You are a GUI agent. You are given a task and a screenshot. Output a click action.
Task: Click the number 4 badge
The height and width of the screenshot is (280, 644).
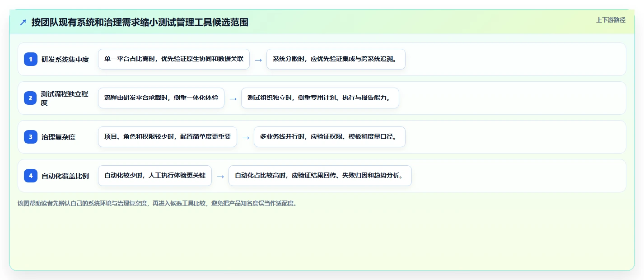(31, 176)
